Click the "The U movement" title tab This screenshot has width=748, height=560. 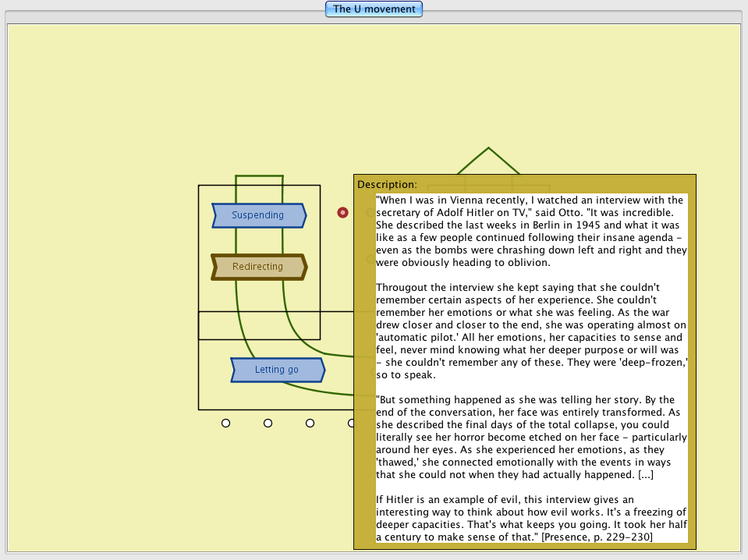click(x=374, y=9)
